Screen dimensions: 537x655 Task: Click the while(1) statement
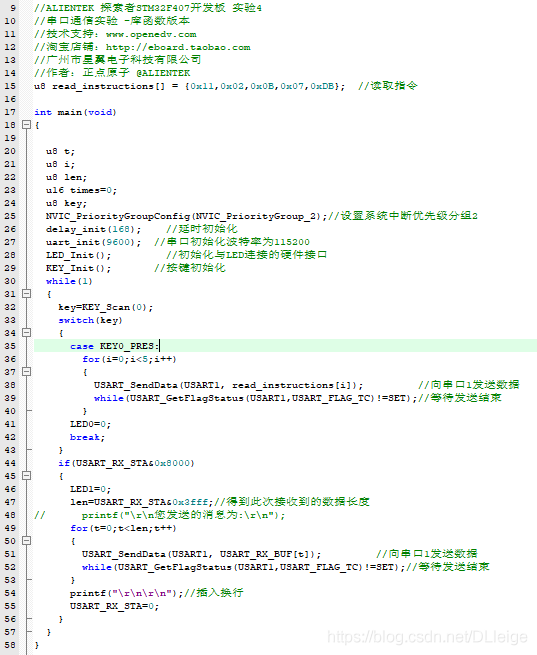(69, 281)
